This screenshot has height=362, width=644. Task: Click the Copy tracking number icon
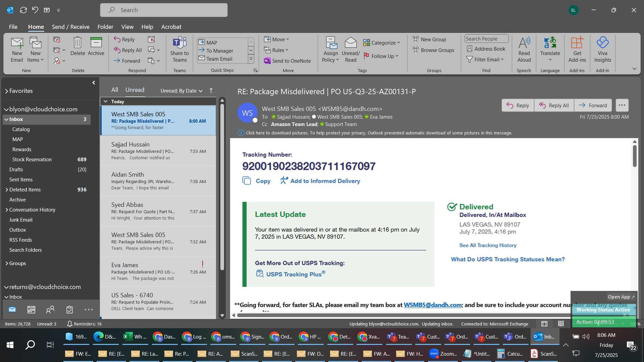coord(247,181)
